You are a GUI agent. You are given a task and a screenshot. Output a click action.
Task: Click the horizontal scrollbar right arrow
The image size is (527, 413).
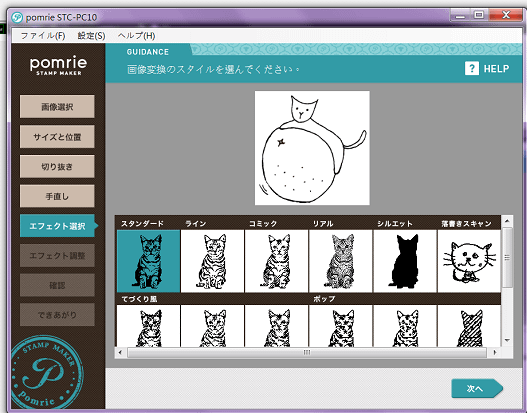tap(494, 353)
